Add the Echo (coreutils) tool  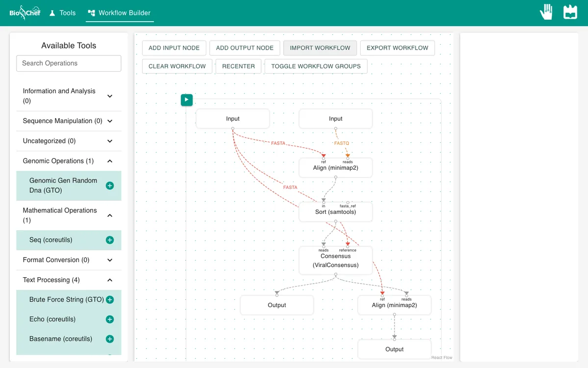[110, 319]
